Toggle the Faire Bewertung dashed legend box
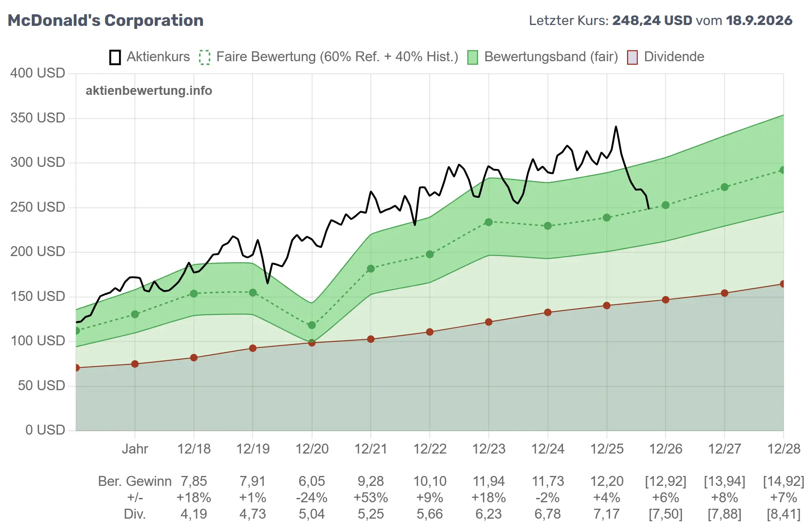Image resolution: width=812 pixels, height=532 pixels. click(x=205, y=57)
